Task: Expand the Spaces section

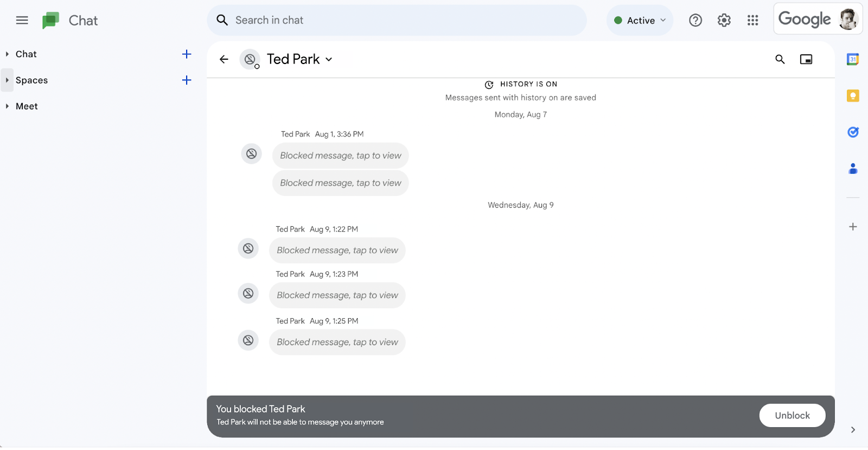Action: click(x=7, y=80)
